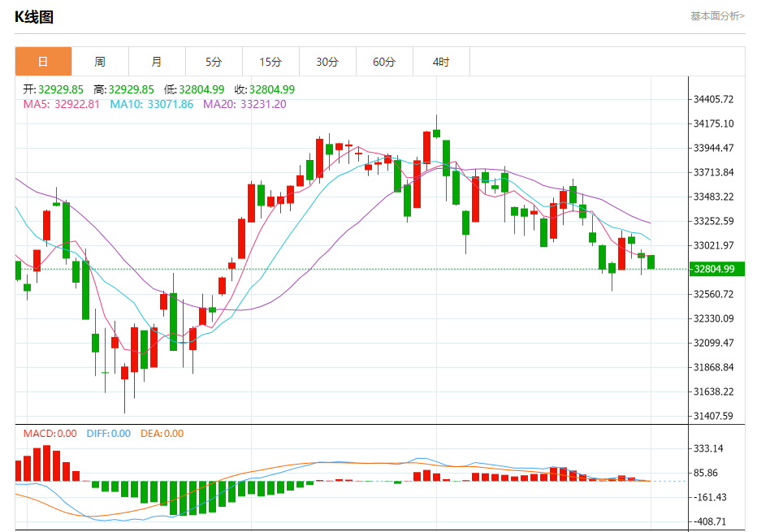Click the current price label 32804.99

(x=716, y=269)
